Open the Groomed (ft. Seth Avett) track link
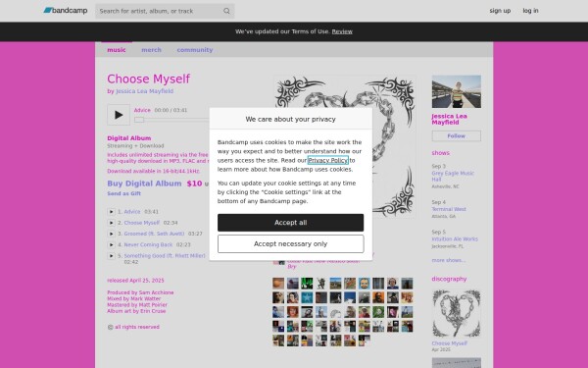 [x=154, y=234]
